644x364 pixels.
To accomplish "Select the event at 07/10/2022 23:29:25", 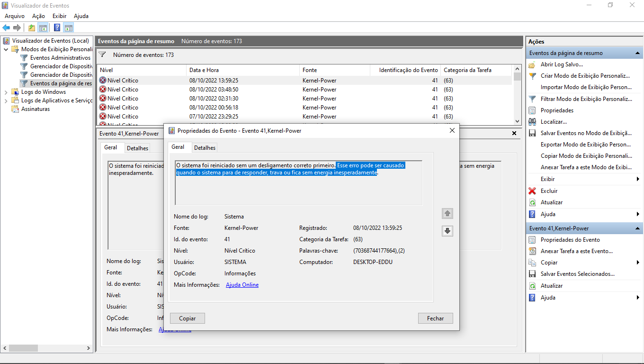I will [x=304, y=117].
